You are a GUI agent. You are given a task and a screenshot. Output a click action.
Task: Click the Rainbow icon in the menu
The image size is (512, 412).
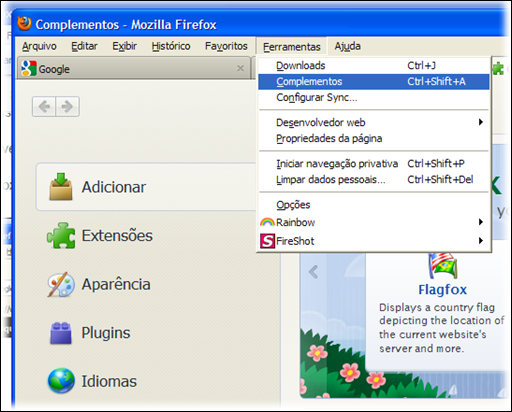pyautogui.click(x=267, y=222)
